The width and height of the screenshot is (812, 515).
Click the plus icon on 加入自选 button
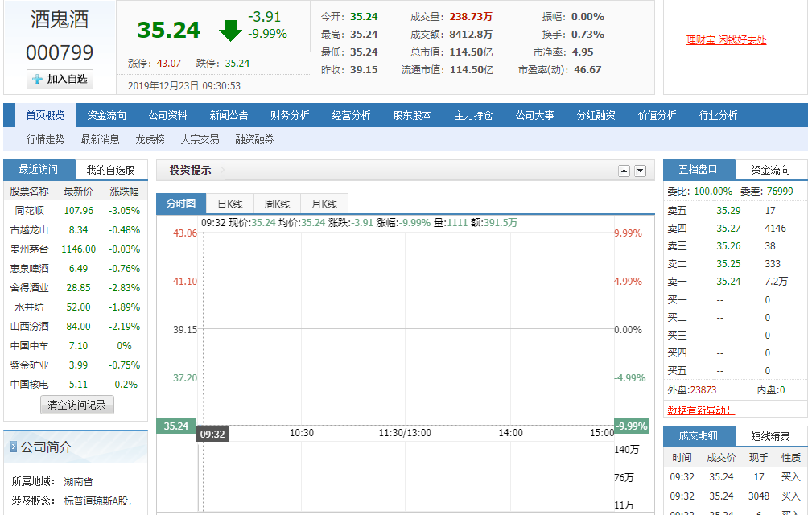coord(37,79)
